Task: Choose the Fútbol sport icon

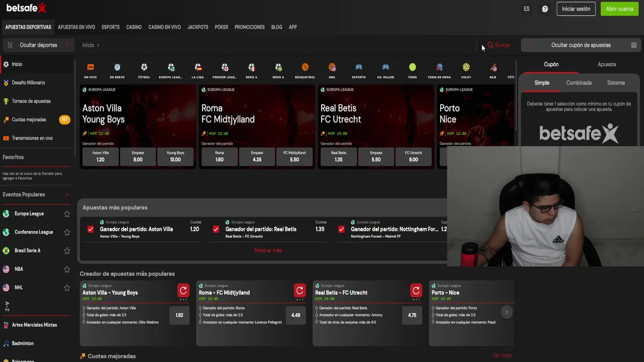Action: pos(144,67)
